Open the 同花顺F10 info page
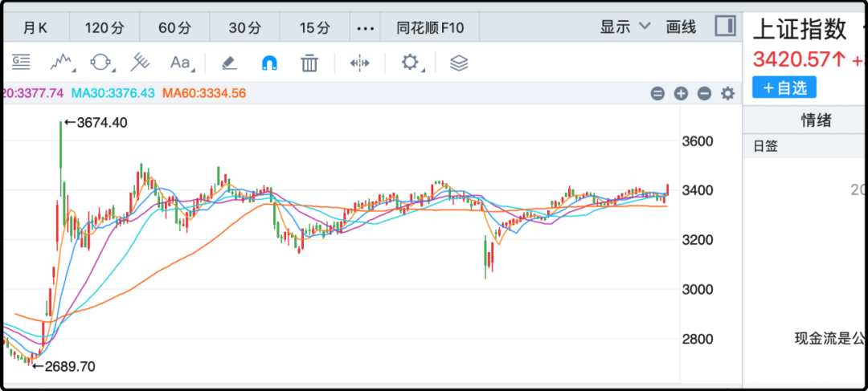 [430, 27]
